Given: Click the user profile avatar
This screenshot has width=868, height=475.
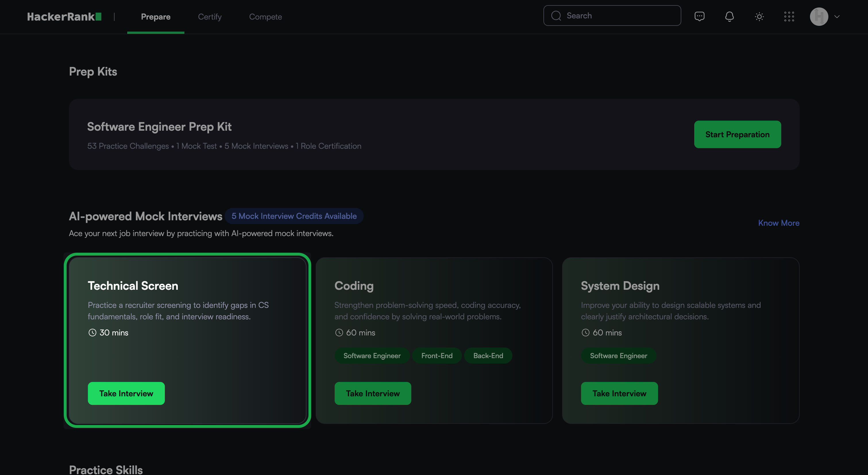Looking at the screenshot, I should tap(819, 16).
